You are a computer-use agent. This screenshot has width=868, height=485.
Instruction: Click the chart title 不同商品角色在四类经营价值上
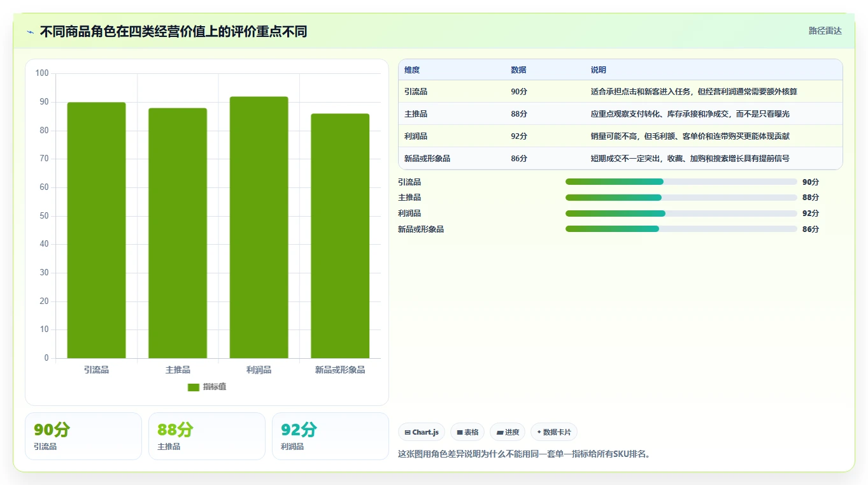[x=173, y=31]
